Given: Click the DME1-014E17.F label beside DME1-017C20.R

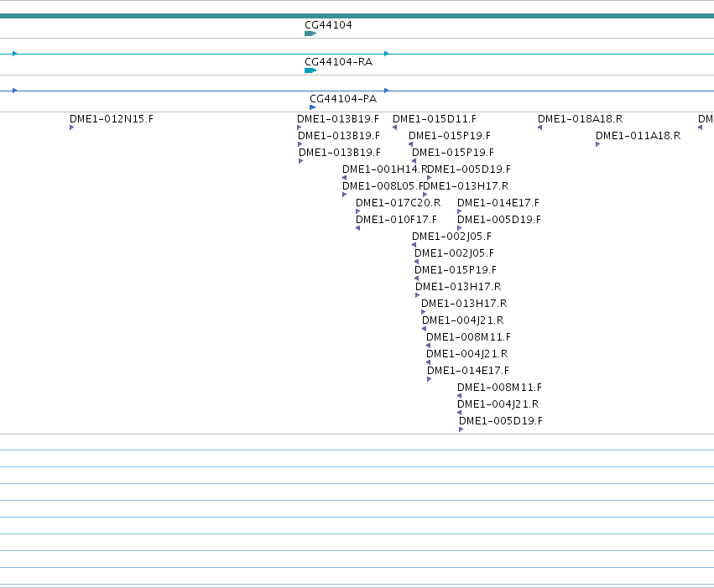Looking at the screenshot, I should pyautogui.click(x=498, y=203).
